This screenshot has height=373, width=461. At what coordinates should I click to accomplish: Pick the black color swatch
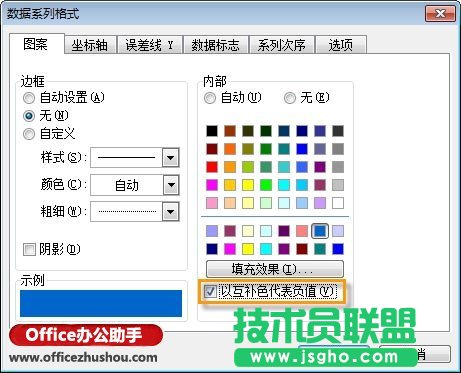click(212, 131)
